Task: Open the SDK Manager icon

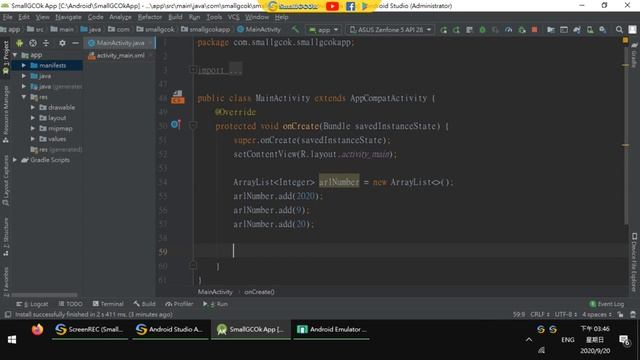Action: point(603,30)
